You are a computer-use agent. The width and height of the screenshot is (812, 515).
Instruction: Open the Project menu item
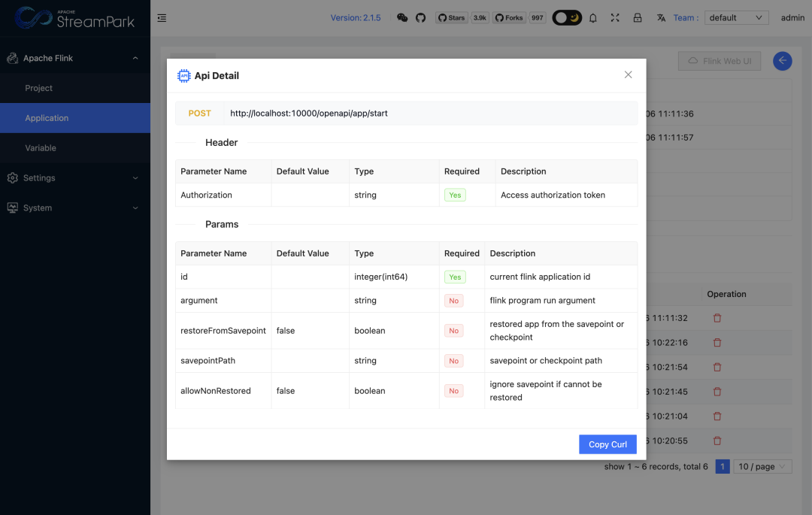[x=39, y=88]
